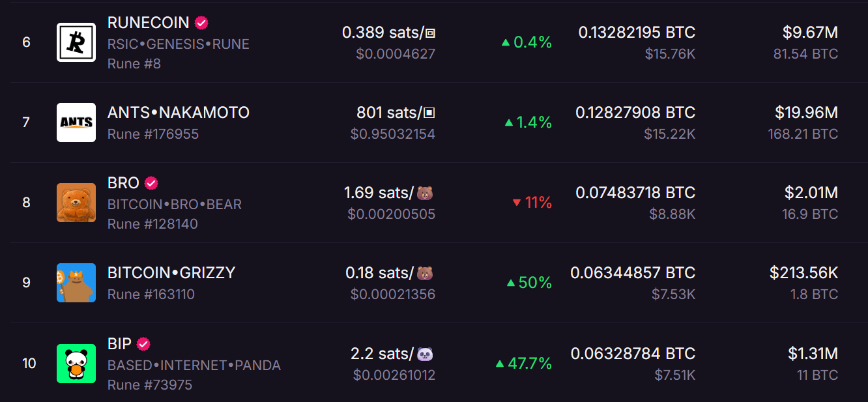Click the verified checkmark next to BIP
Screen dimensions: 868x402
(143, 343)
